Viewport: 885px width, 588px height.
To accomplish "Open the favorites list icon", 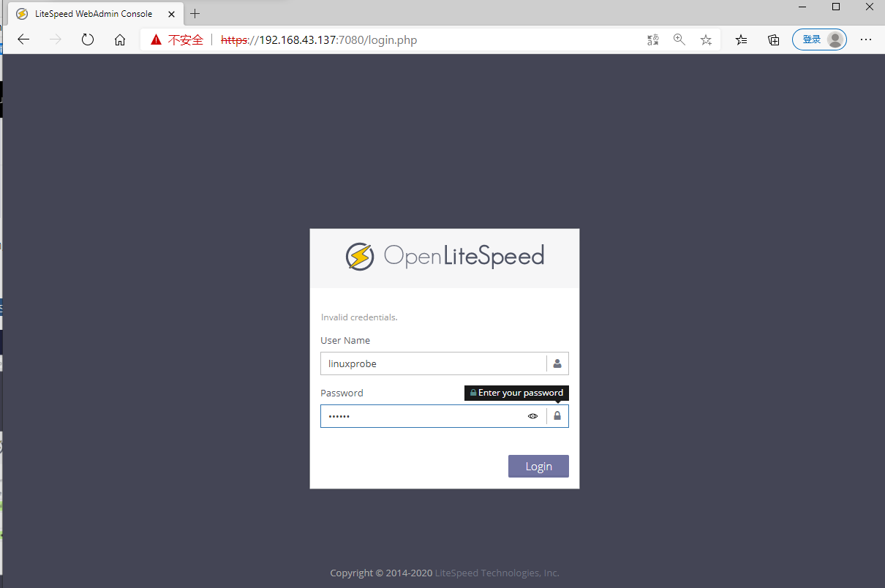I will point(741,39).
